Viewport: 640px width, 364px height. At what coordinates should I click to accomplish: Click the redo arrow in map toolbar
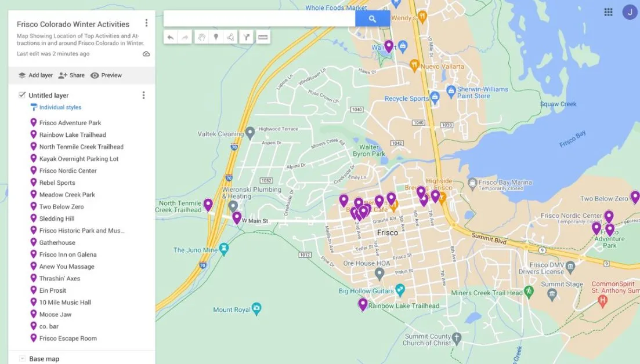pyautogui.click(x=185, y=37)
